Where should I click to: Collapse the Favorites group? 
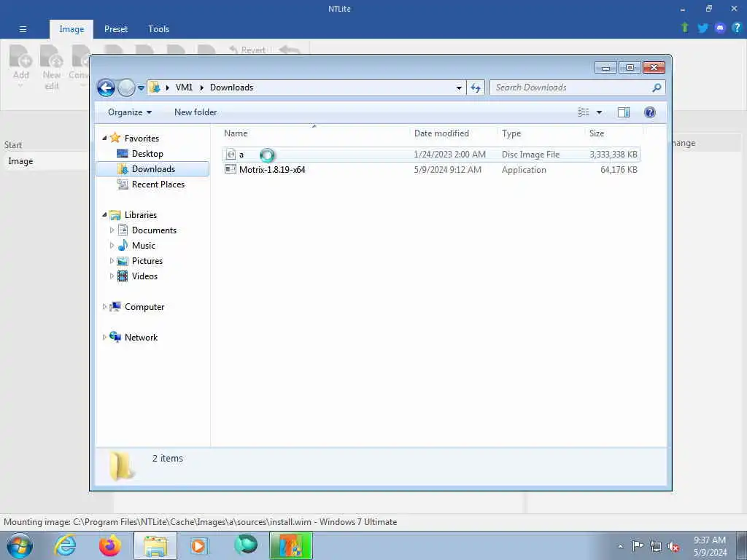(104, 138)
